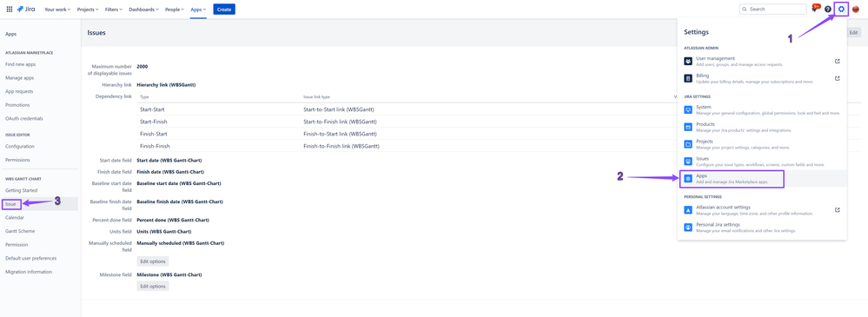Viewport: 868px width, 317px height.
Task: Open the help question mark icon
Action: click(827, 10)
